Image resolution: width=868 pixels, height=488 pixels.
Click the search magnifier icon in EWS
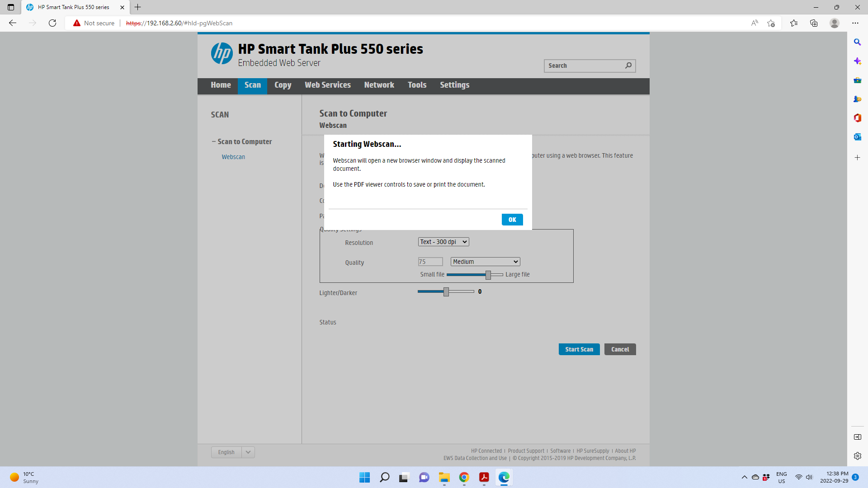(x=628, y=66)
